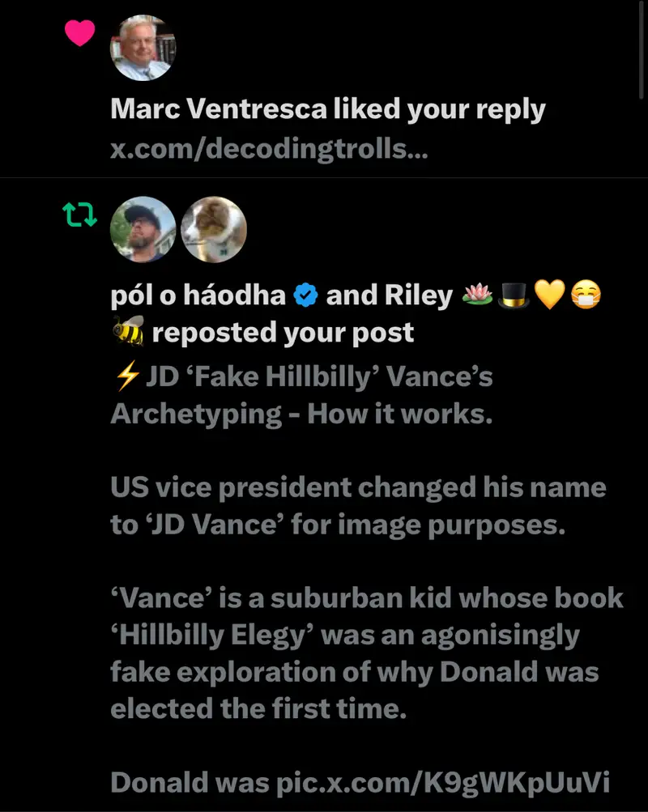Tap the 'reposted your post' notification text

click(x=283, y=333)
